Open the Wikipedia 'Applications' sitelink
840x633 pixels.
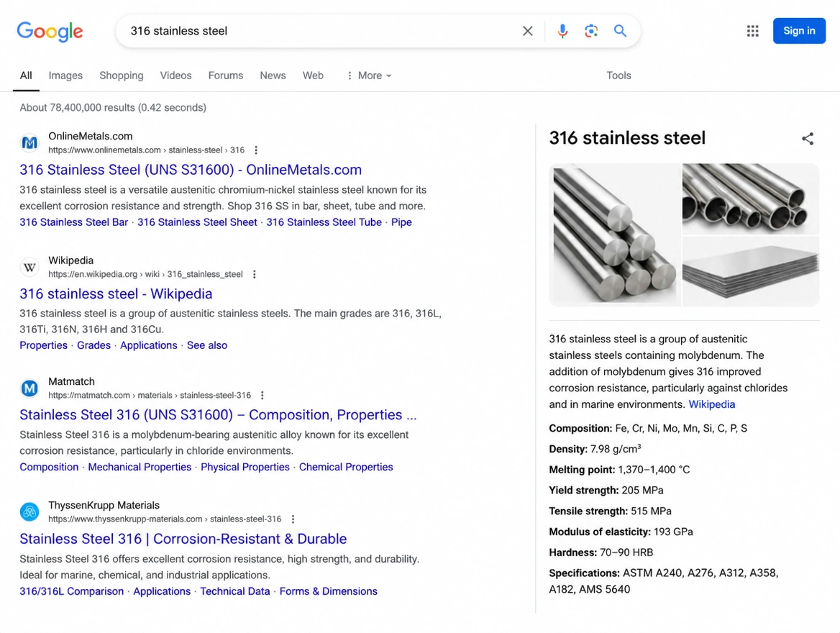[148, 345]
